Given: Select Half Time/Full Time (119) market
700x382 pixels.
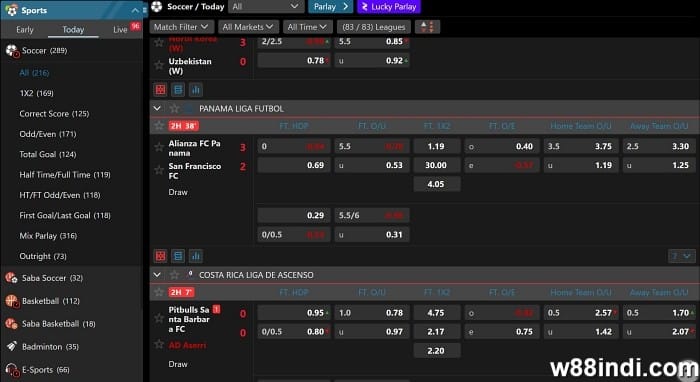Looking at the screenshot, I should coord(65,175).
